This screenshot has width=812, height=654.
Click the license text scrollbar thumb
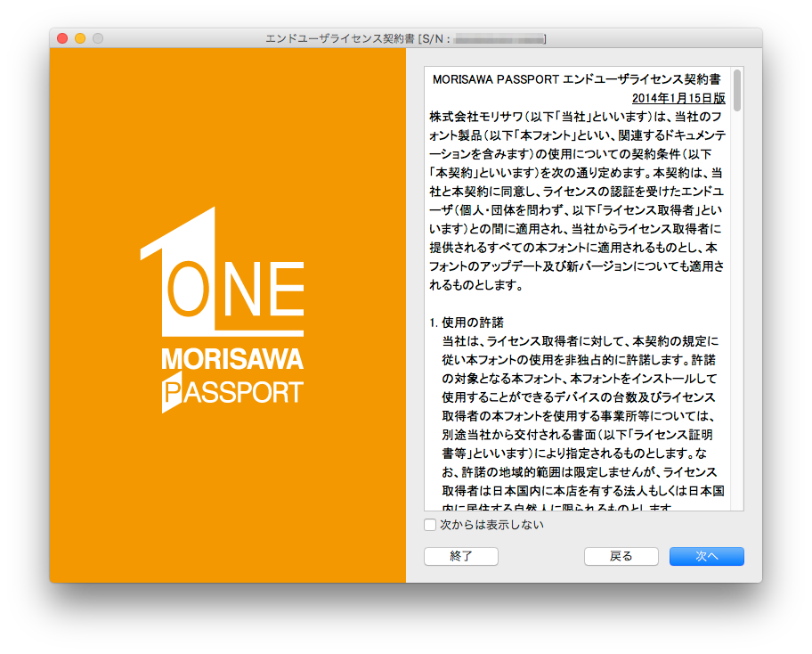[737, 90]
